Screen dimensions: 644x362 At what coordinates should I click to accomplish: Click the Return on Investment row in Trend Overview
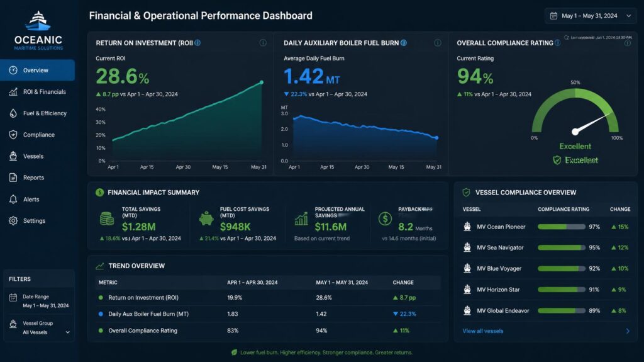tap(269, 297)
